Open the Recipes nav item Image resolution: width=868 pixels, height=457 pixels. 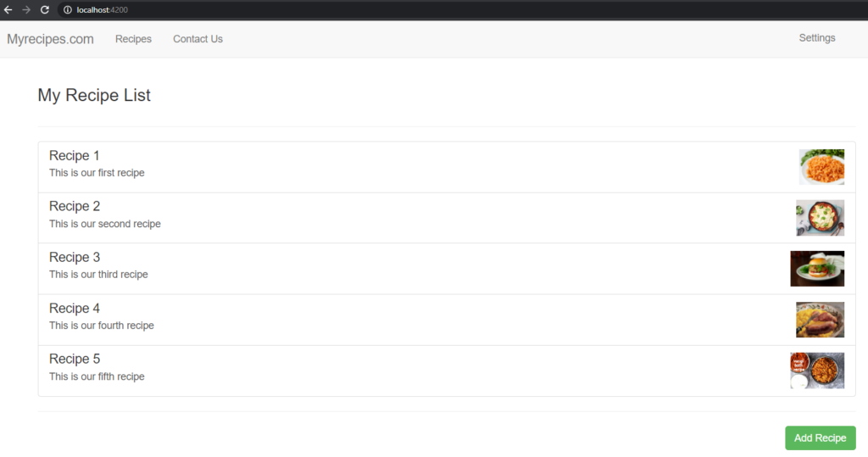[133, 39]
